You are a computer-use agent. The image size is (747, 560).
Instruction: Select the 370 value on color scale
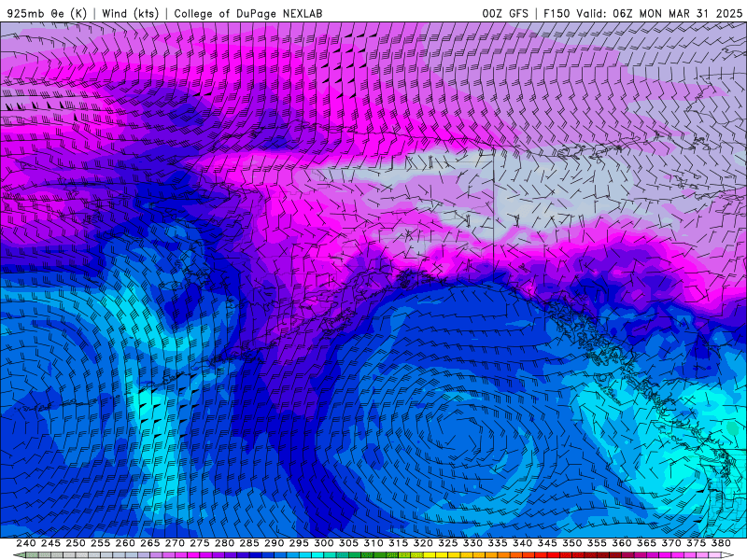click(671, 543)
